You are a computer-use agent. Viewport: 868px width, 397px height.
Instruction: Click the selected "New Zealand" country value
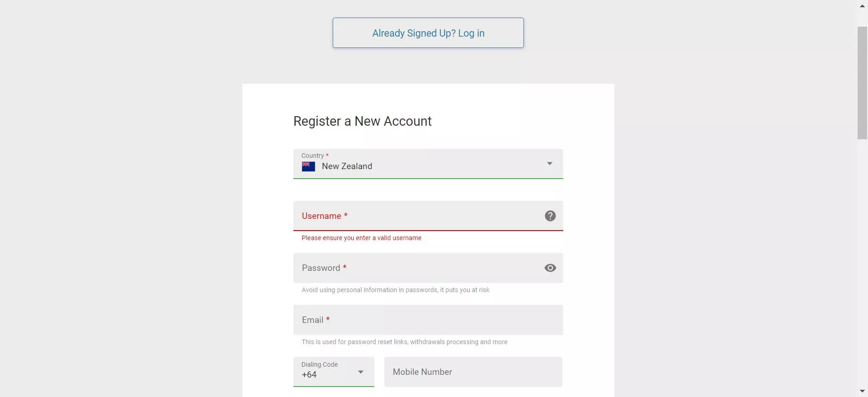(347, 166)
